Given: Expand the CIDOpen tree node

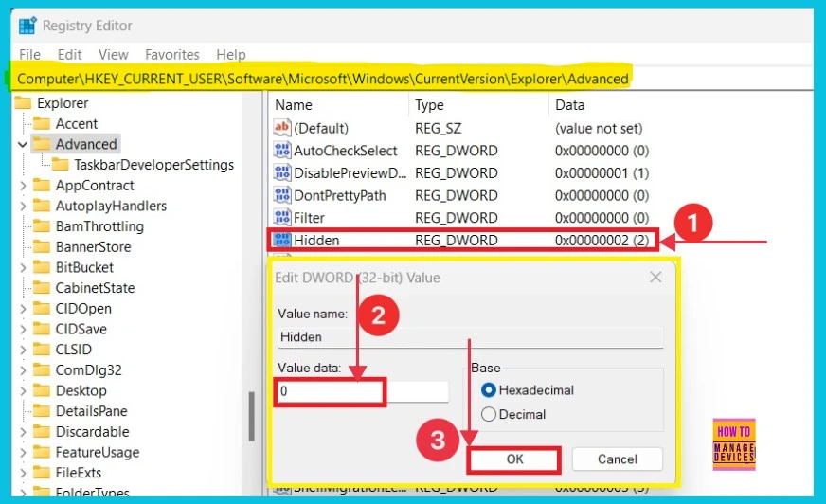Looking at the screenshot, I should pyautogui.click(x=23, y=309).
